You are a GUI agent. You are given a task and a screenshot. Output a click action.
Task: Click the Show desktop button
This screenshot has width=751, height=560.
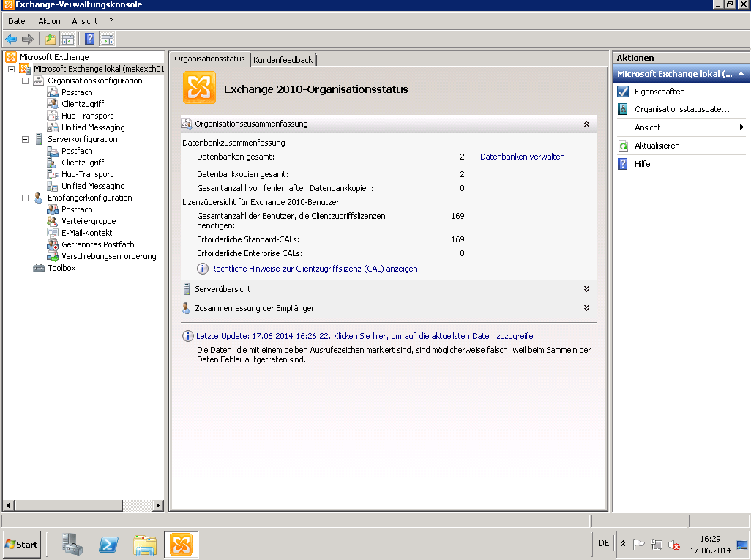(x=742, y=545)
